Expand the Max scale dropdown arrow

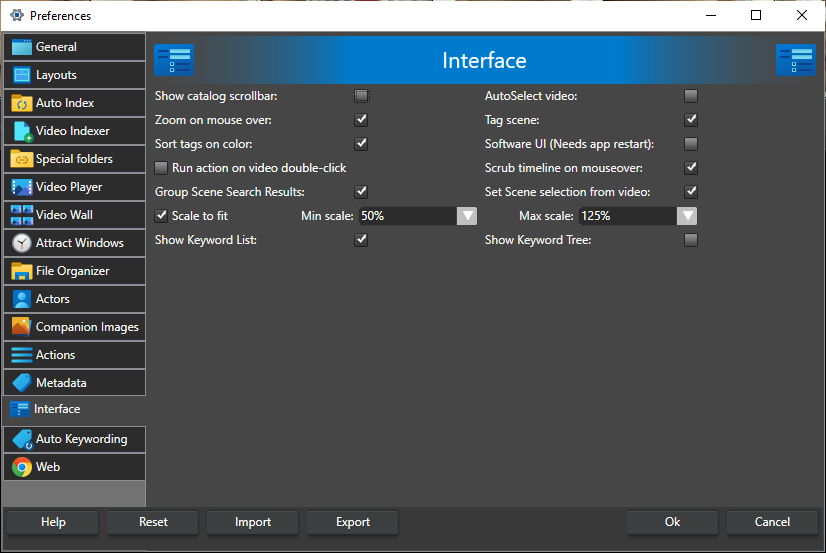pyautogui.click(x=686, y=216)
